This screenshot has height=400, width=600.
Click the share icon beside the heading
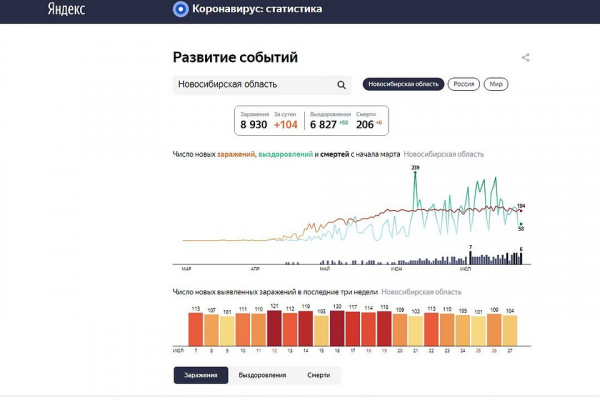(x=526, y=58)
